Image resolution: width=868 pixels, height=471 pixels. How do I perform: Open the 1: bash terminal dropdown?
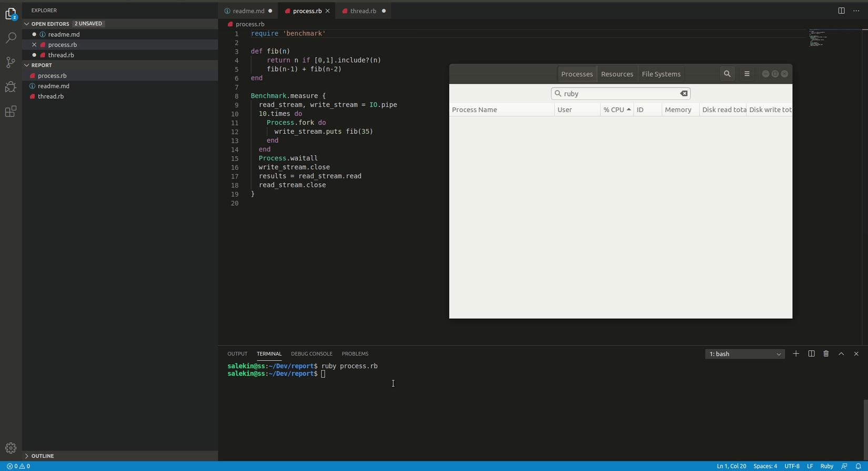pyautogui.click(x=744, y=354)
